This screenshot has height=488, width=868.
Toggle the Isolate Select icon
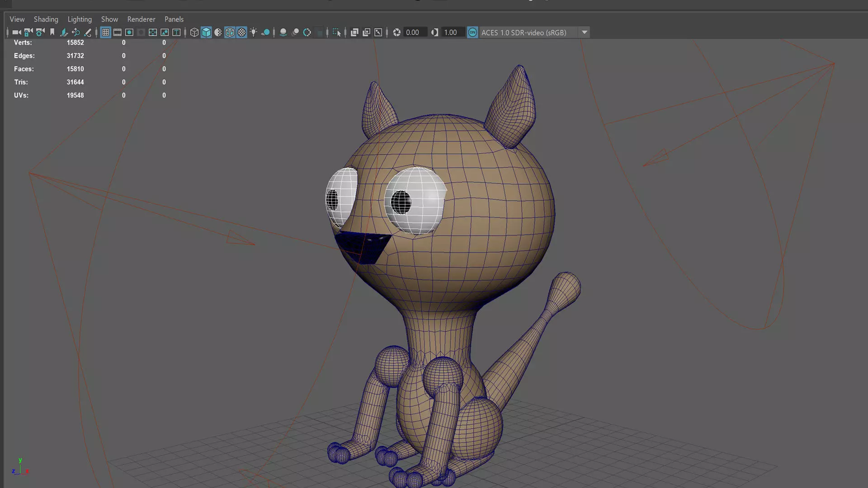click(x=337, y=33)
